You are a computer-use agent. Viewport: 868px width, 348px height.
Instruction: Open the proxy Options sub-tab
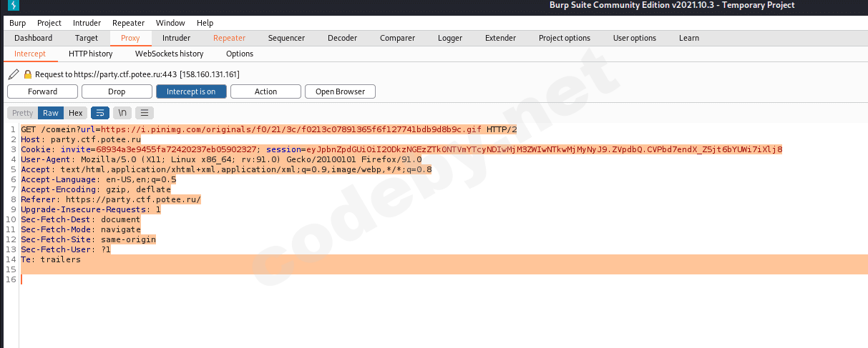point(240,54)
